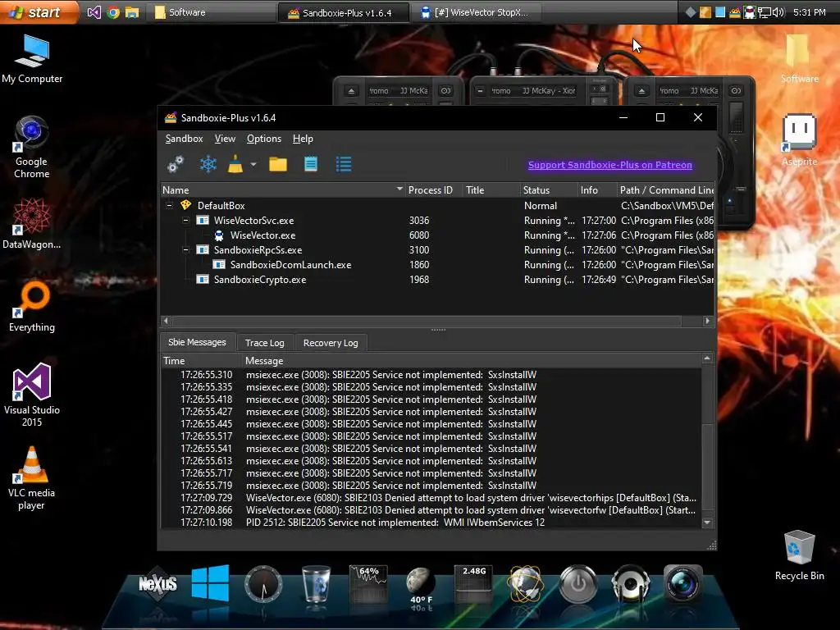This screenshot has height=630, width=840.
Task: Click the Message column header in log
Action: (472, 361)
